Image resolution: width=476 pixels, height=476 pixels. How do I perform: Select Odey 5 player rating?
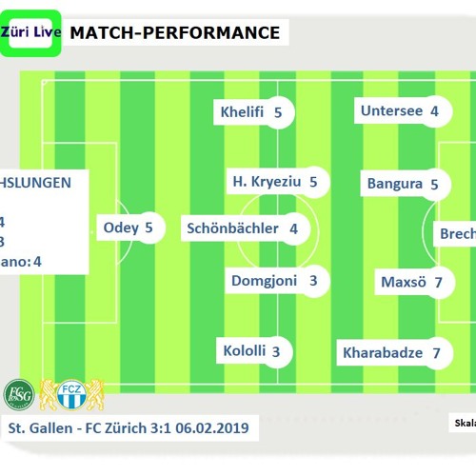click(131, 228)
